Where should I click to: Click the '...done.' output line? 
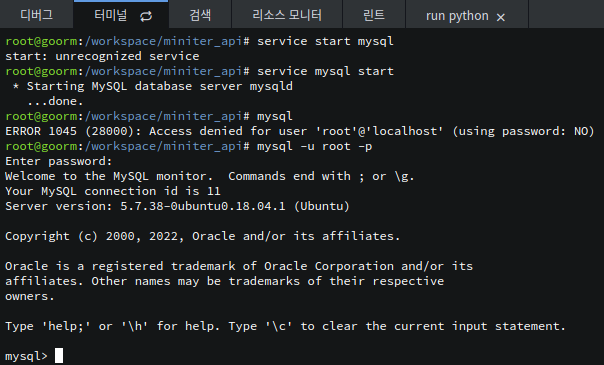click(x=55, y=101)
